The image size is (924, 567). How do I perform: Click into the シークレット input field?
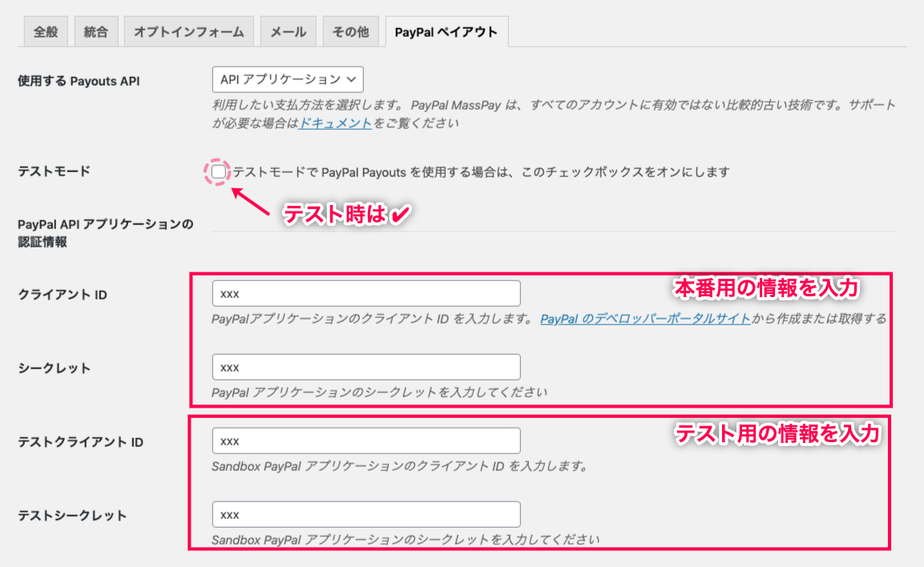tap(366, 367)
